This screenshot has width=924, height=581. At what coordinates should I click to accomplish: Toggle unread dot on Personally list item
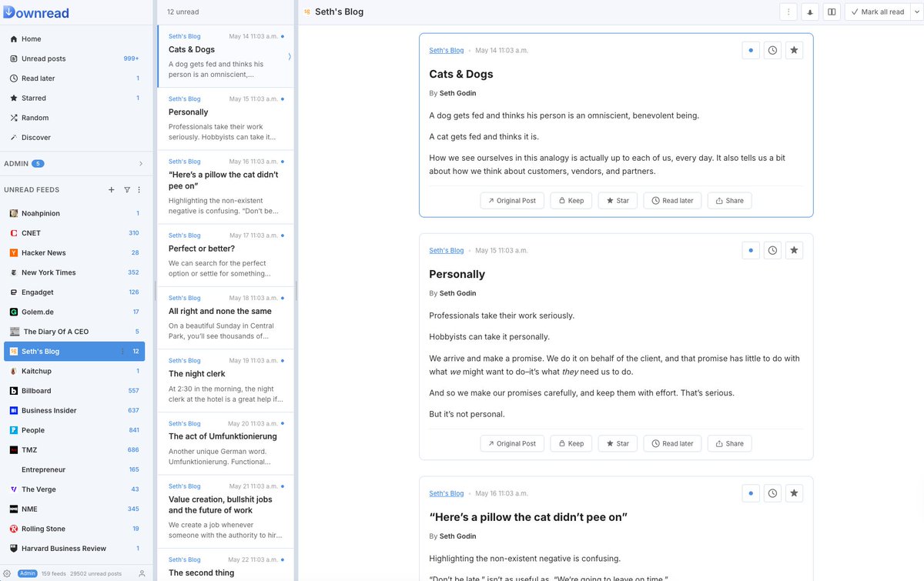(x=283, y=99)
